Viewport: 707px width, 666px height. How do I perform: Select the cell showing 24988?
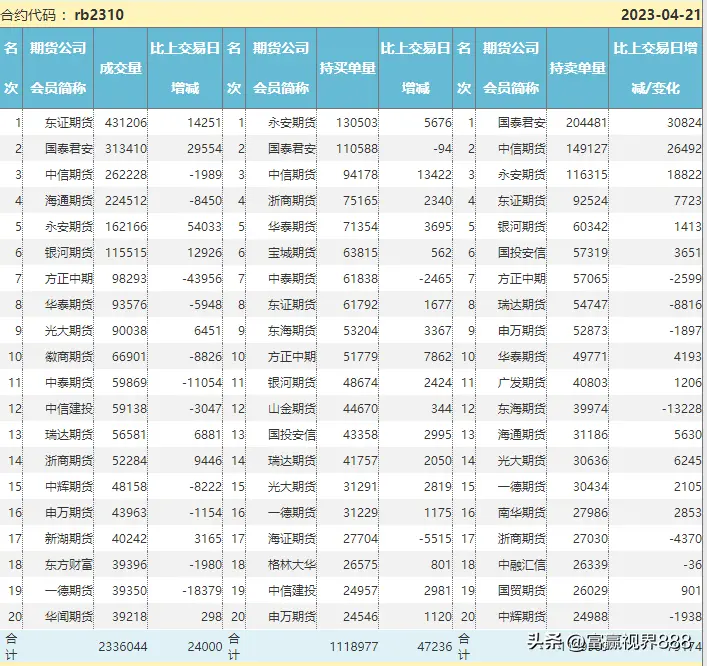(x=590, y=617)
